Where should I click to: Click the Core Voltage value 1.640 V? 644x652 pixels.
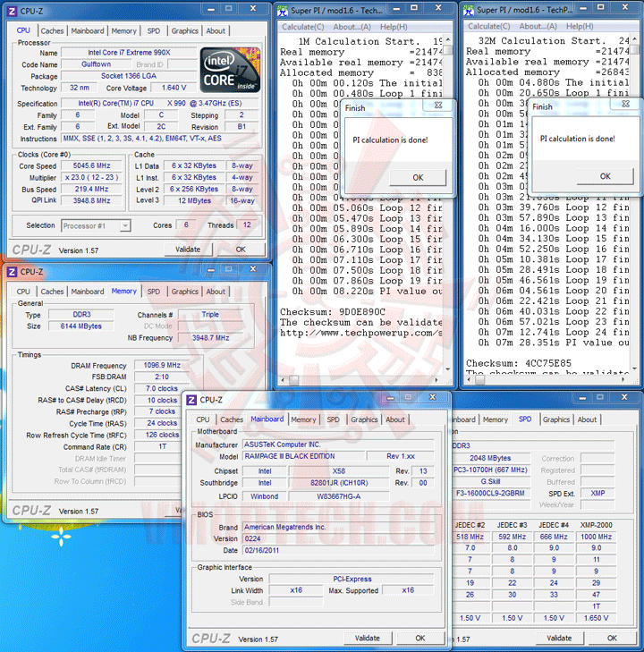pyautogui.click(x=174, y=88)
